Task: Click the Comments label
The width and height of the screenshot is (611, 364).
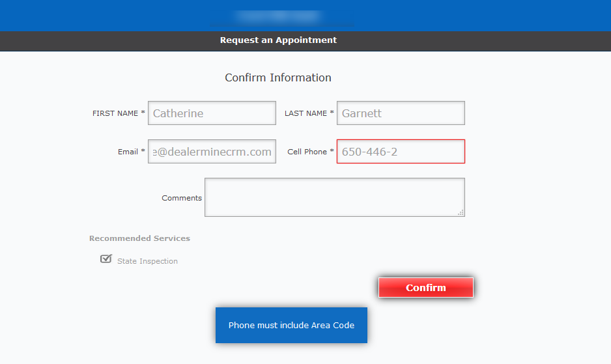Action: pos(182,198)
